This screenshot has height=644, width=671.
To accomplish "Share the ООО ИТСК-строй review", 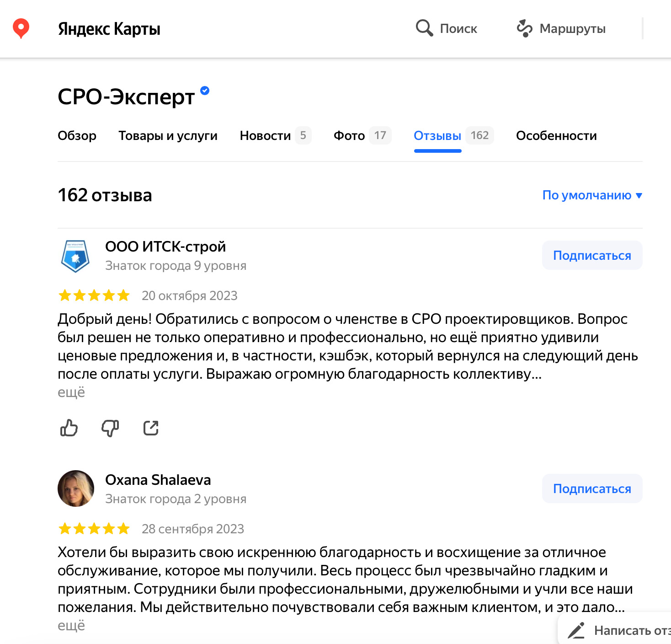I will tap(151, 428).
